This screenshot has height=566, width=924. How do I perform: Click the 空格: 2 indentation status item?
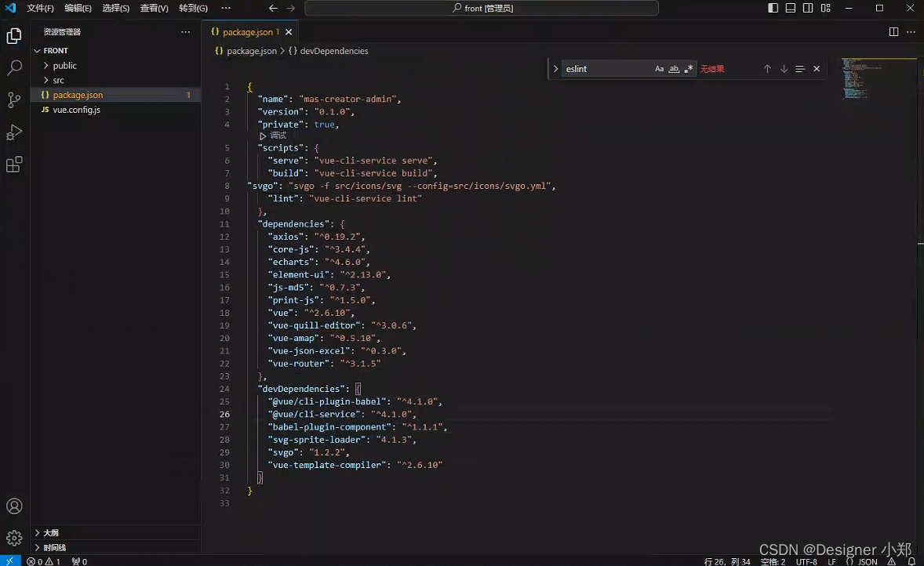pyautogui.click(x=773, y=561)
